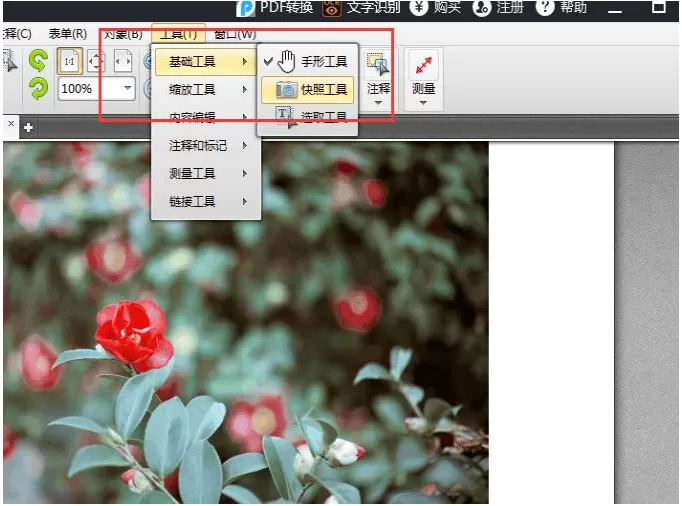
Task: Click the camera icon beside 快照工具
Action: (x=286, y=90)
